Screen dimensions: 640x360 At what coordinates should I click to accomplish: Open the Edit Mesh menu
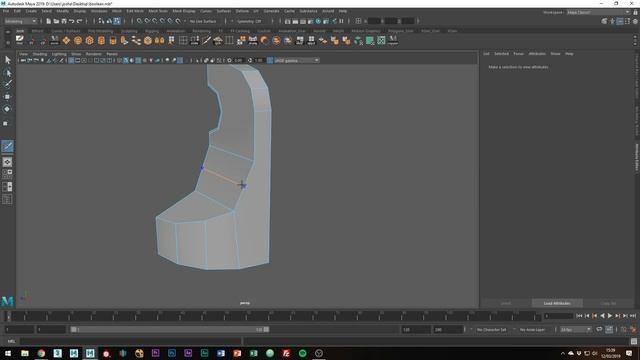[135, 11]
